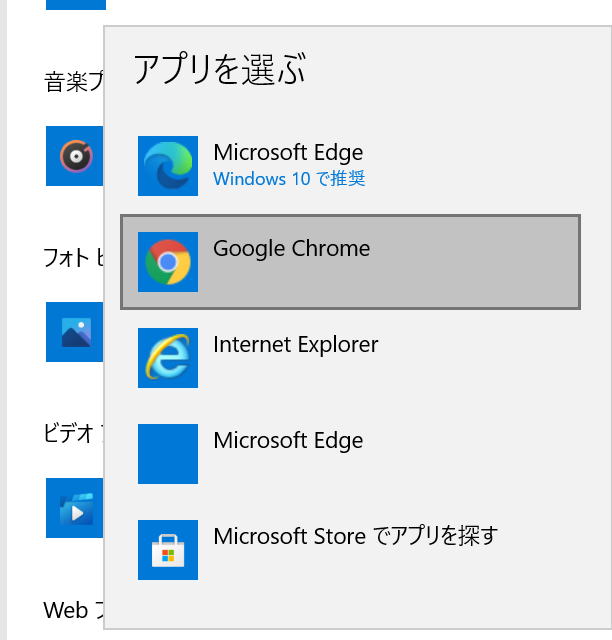The width and height of the screenshot is (612, 640).
Task: Click the top Microsoft Edge name label
Action: coord(288,153)
